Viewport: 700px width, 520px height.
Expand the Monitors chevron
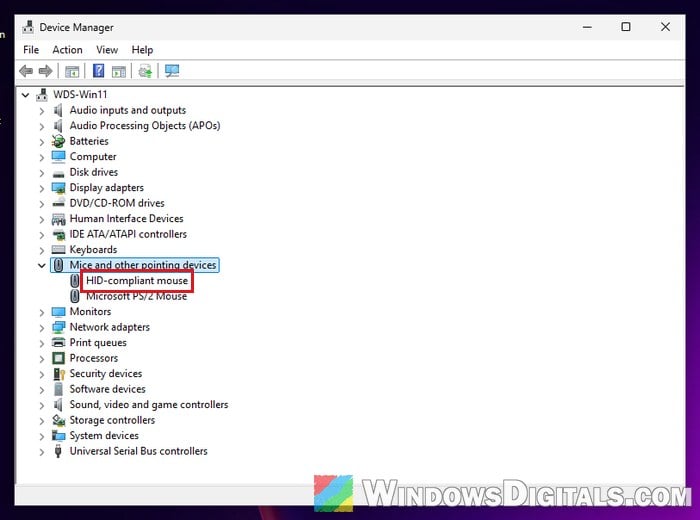[x=42, y=312]
